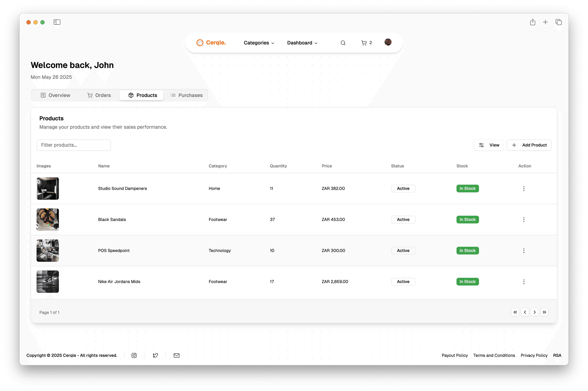588x391 pixels.
Task: Click the Add Product button
Action: click(x=529, y=145)
